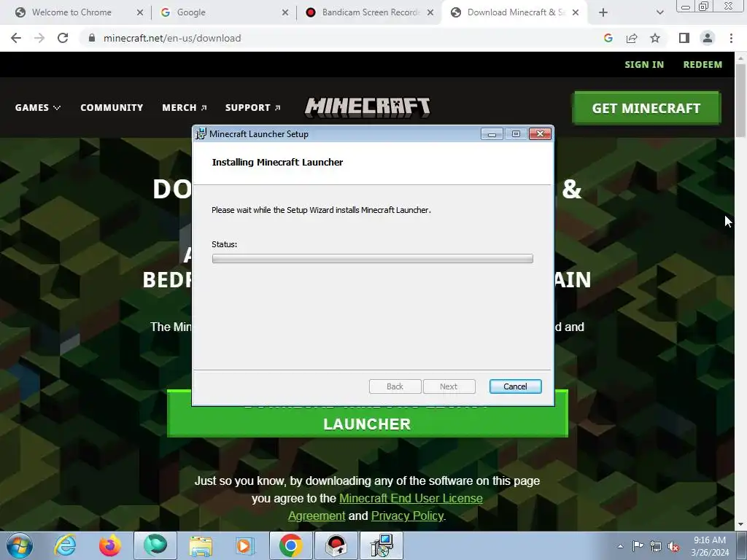This screenshot has width=747, height=560.
Task: Open Action Center flag icon
Action: 638,546
